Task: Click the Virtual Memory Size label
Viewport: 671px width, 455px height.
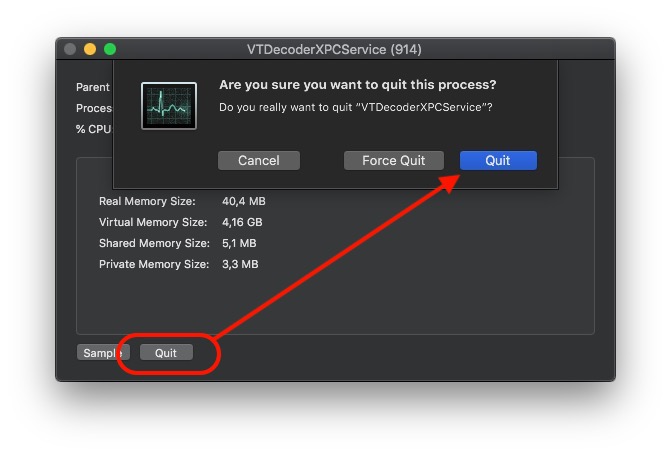Action: point(153,222)
